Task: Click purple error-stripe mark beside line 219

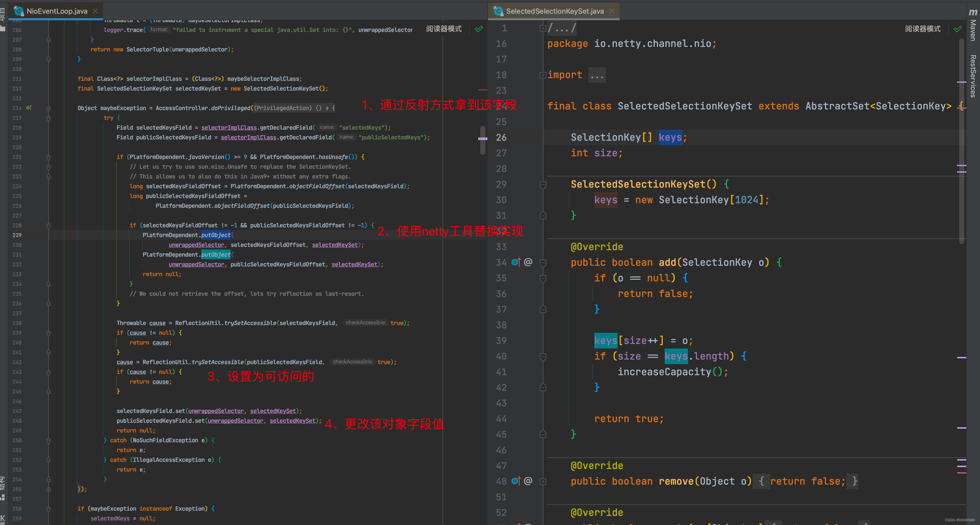Action: tap(483, 138)
